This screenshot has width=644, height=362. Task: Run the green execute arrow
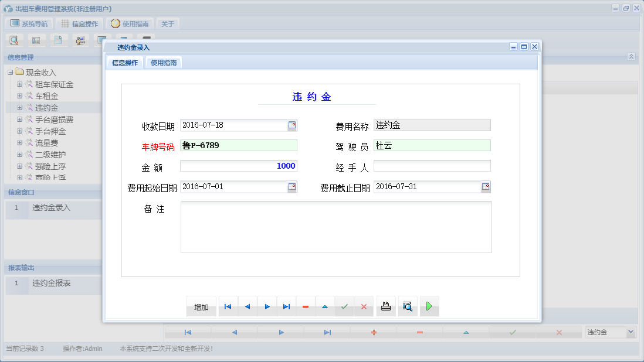click(429, 306)
